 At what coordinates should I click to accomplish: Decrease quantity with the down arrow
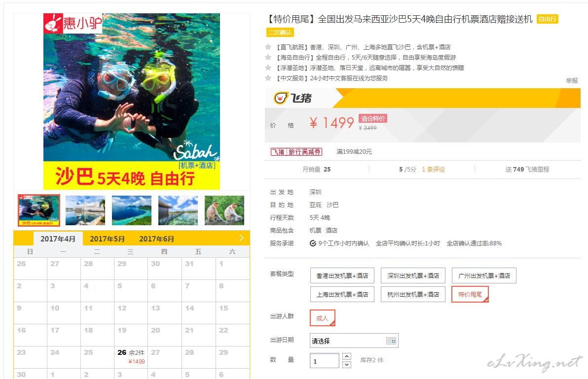click(x=347, y=364)
